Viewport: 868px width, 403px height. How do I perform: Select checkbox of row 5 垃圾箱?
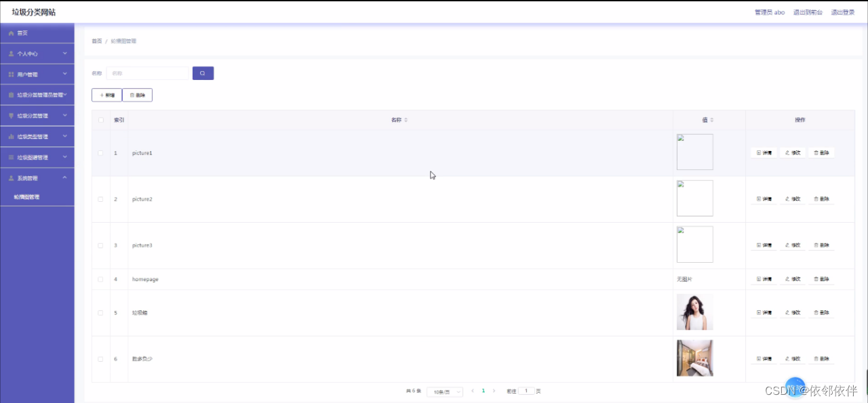point(100,313)
